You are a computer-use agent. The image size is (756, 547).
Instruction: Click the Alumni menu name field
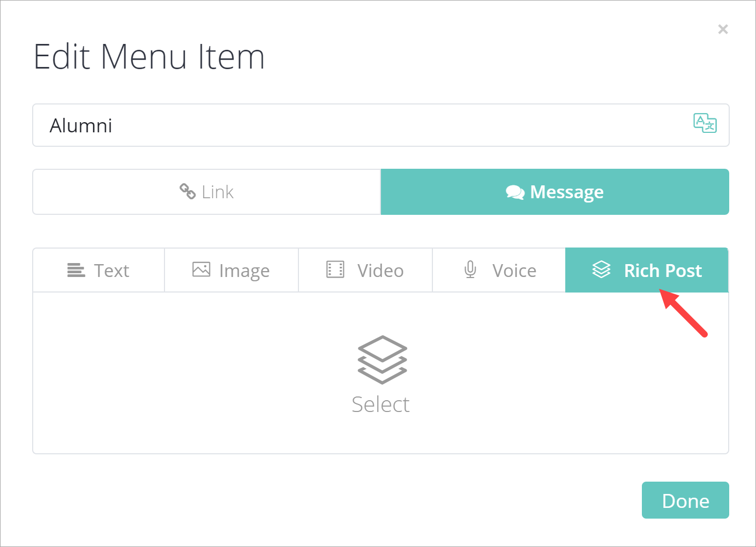tap(364, 125)
